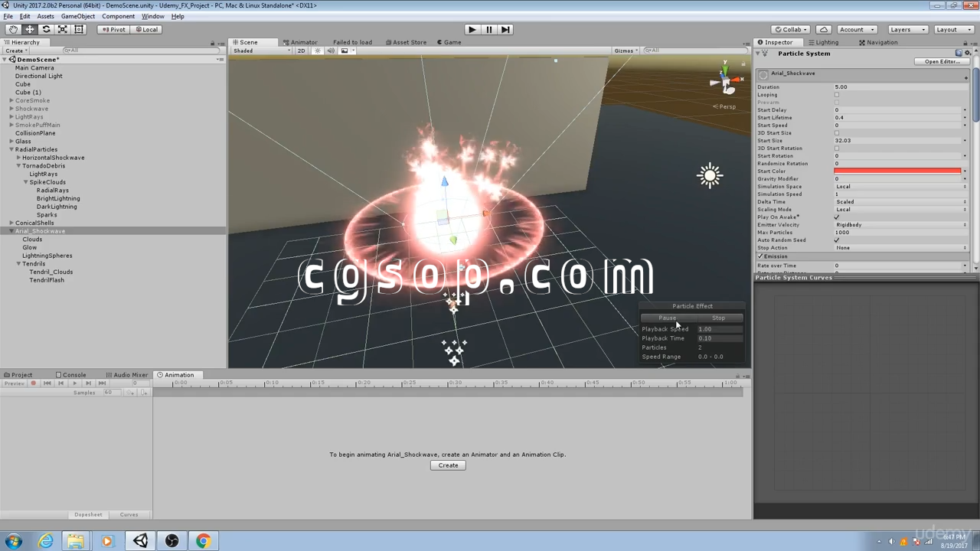Open the Emitter Velocity dropdown
980x551 pixels.
click(x=900, y=225)
